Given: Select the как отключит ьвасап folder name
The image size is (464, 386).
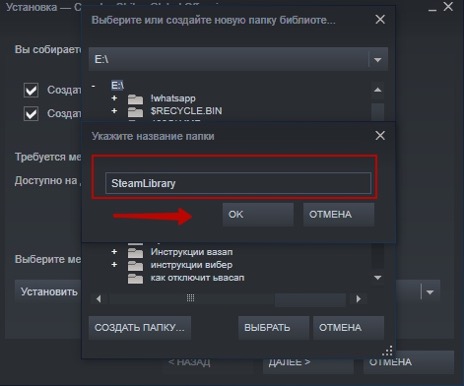Looking at the screenshot, I should 197,278.
